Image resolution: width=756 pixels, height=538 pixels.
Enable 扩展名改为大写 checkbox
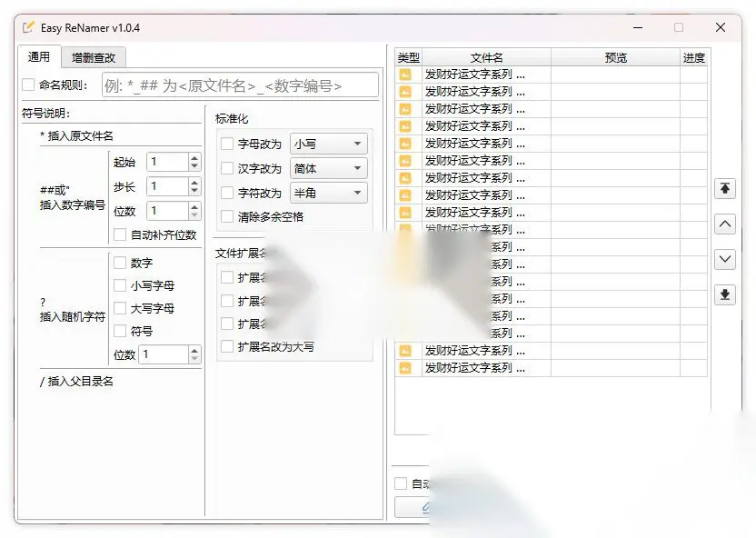(x=226, y=346)
